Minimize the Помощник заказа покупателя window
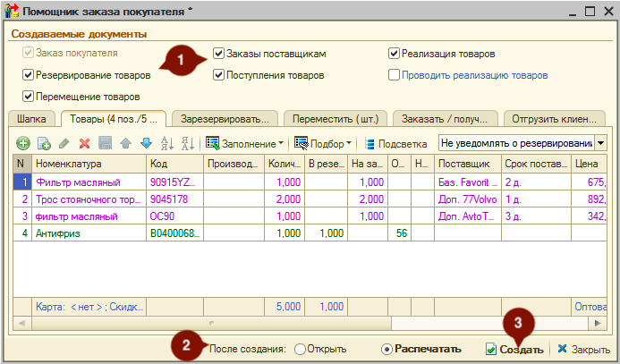620x364 pixels. (573, 13)
